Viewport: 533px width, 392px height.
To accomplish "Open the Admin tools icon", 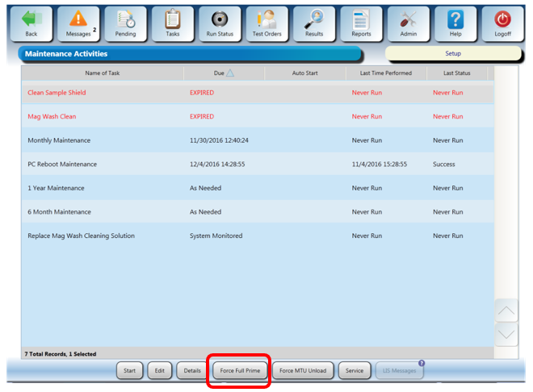I will [x=409, y=20].
